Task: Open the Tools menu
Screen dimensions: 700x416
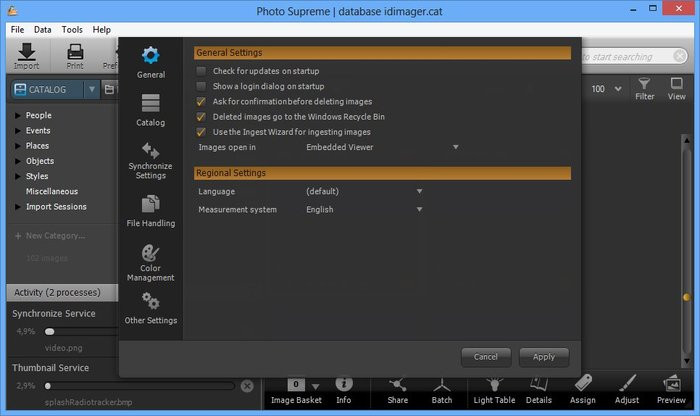Action: tap(72, 30)
